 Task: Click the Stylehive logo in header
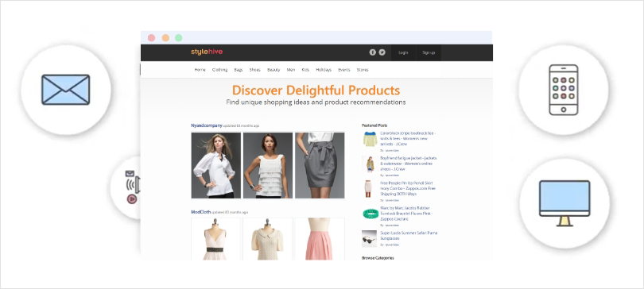tap(207, 52)
